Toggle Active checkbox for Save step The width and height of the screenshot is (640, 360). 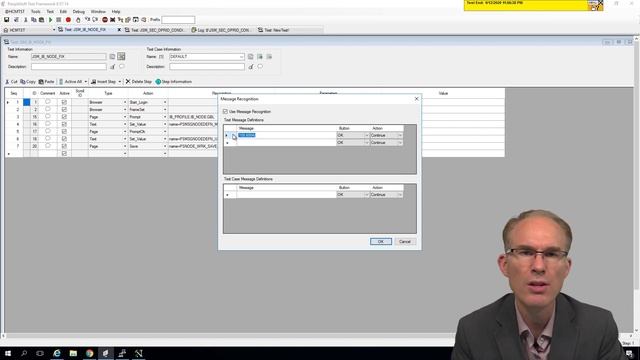(x=64, y=146)
